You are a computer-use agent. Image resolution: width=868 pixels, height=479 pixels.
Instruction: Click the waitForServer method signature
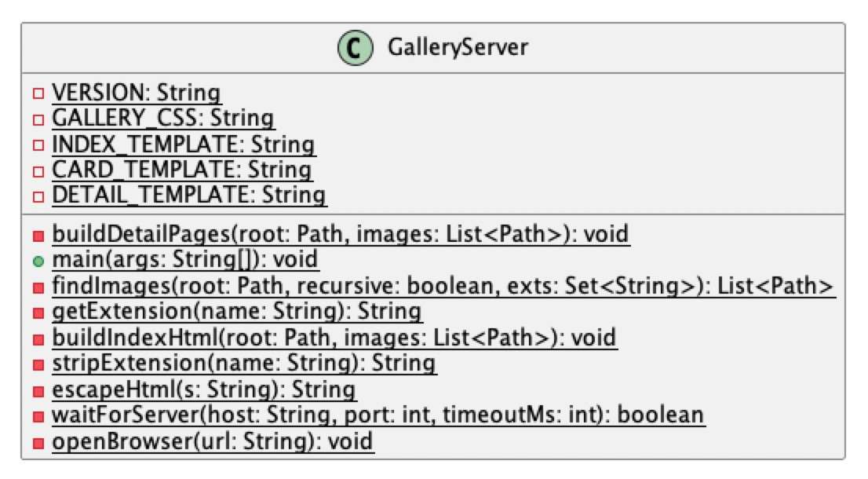[377, 415]
